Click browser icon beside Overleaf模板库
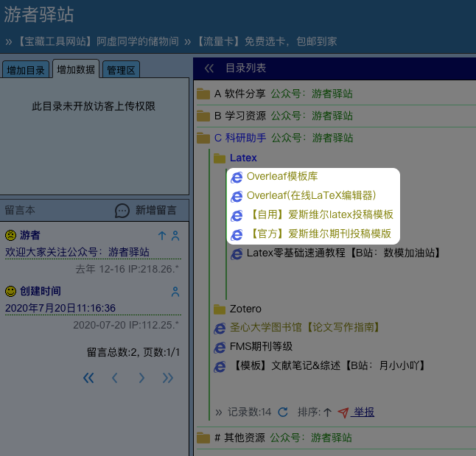The width and height of the screenshot is (476, 456). tap(237, 178)
